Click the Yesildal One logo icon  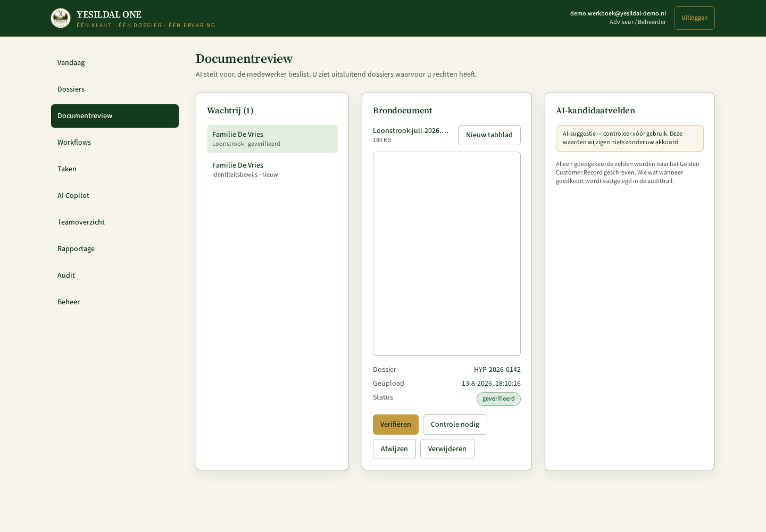click(61, 18)
